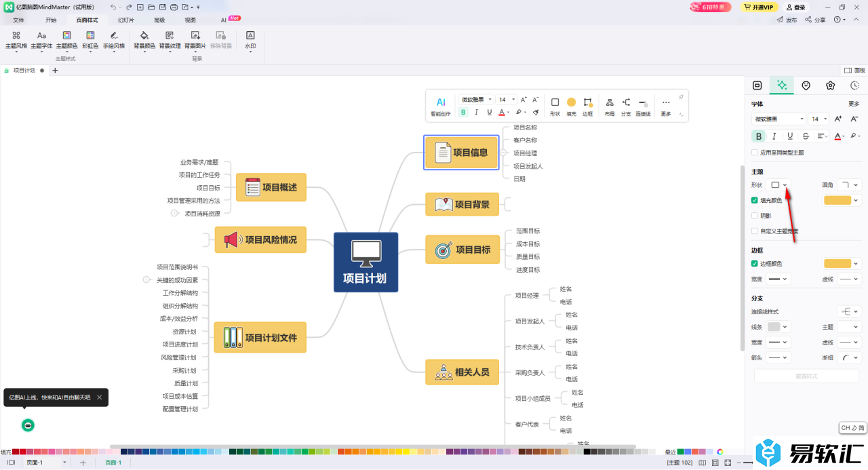Click the save icon in the quick access bar
The width and height of the screenshot is (868, 470).
coord(163,7)
